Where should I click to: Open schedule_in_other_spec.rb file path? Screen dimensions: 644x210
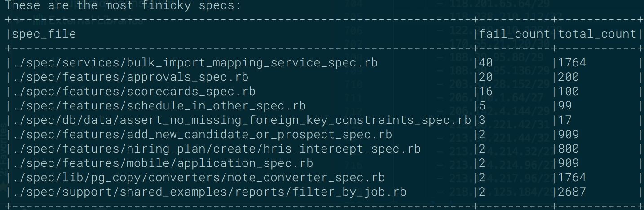click(159, 106)
